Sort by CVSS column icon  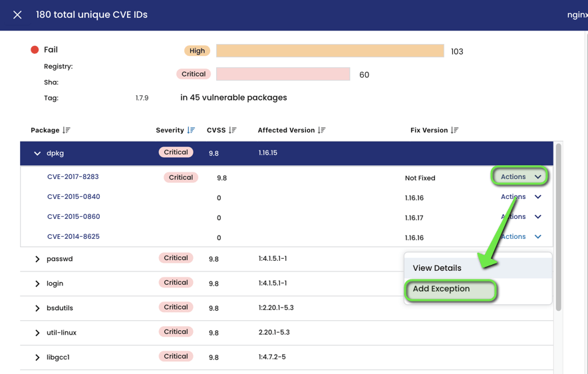coord(233,130)
